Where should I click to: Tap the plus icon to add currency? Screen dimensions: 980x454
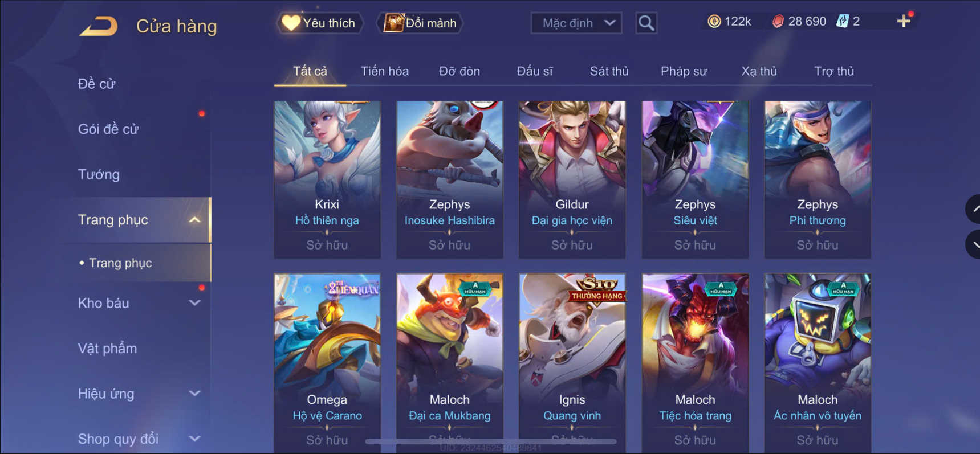click(904, 22)
